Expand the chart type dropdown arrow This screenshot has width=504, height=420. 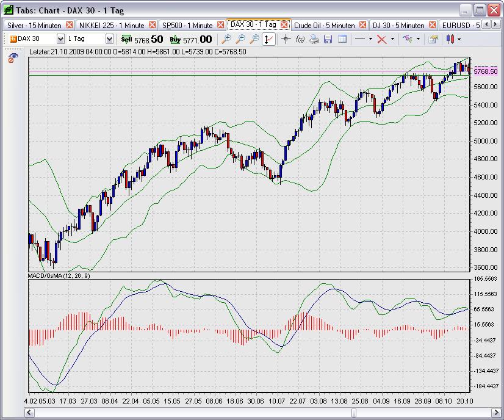459,39
